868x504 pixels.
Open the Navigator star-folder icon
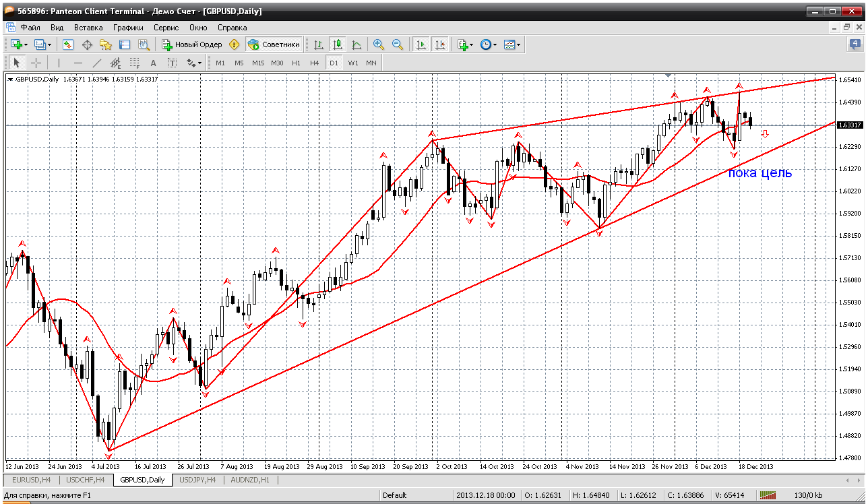tap(106, 44)
